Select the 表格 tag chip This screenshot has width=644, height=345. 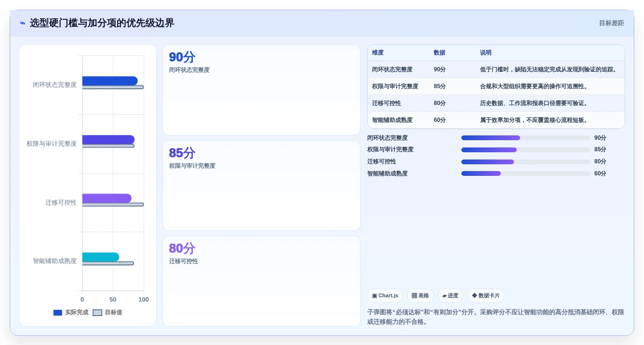(420, 295)
